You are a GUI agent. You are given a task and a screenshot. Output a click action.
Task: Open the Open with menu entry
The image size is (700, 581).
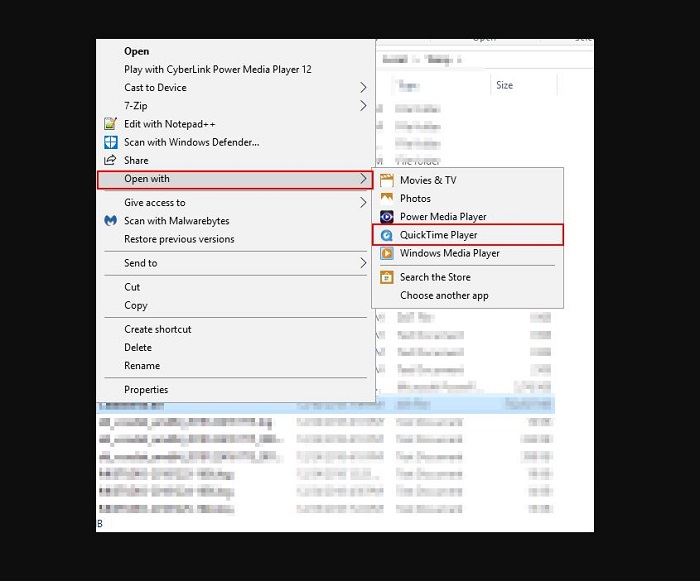(x=235, y=180)
